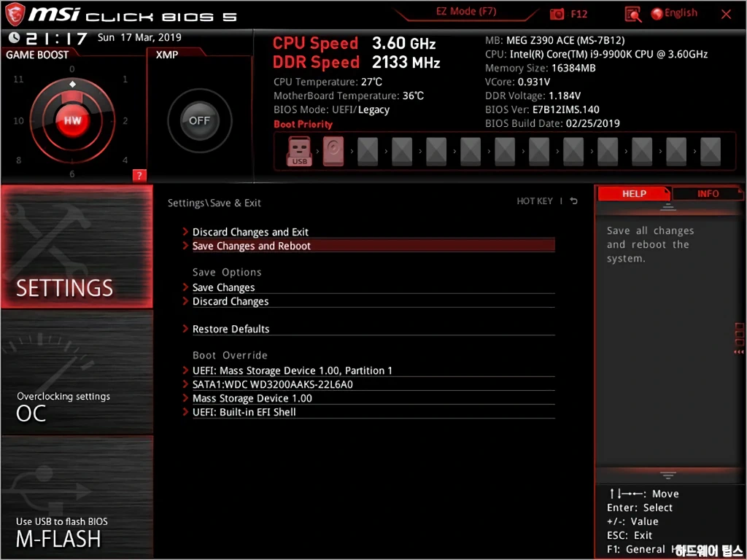Toggle the GAME BOOST HW knob

[x=72, y=120]
